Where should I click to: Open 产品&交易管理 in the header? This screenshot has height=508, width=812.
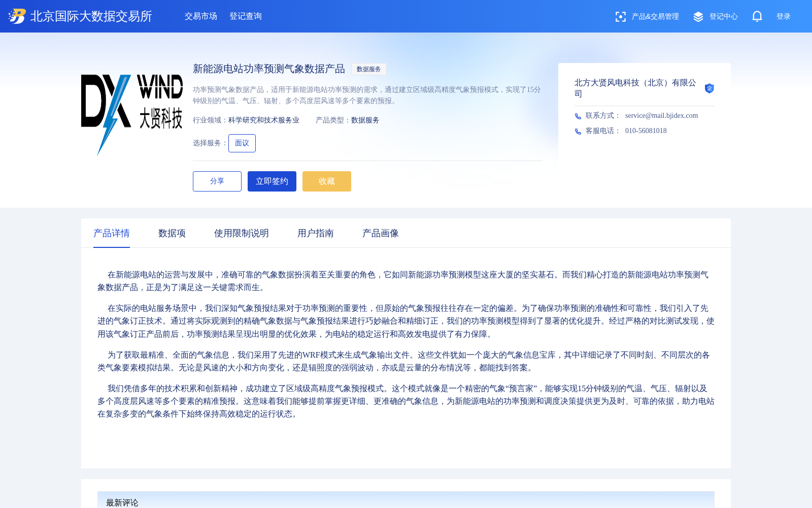(655, 17)
